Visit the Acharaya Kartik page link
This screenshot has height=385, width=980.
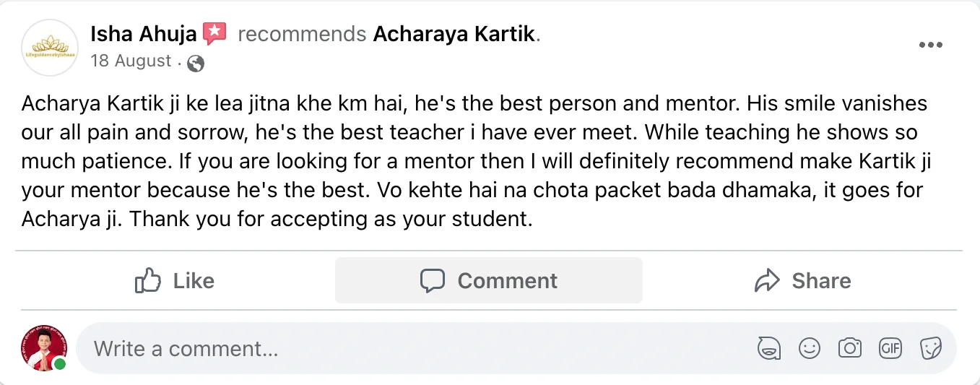point(455,34)
